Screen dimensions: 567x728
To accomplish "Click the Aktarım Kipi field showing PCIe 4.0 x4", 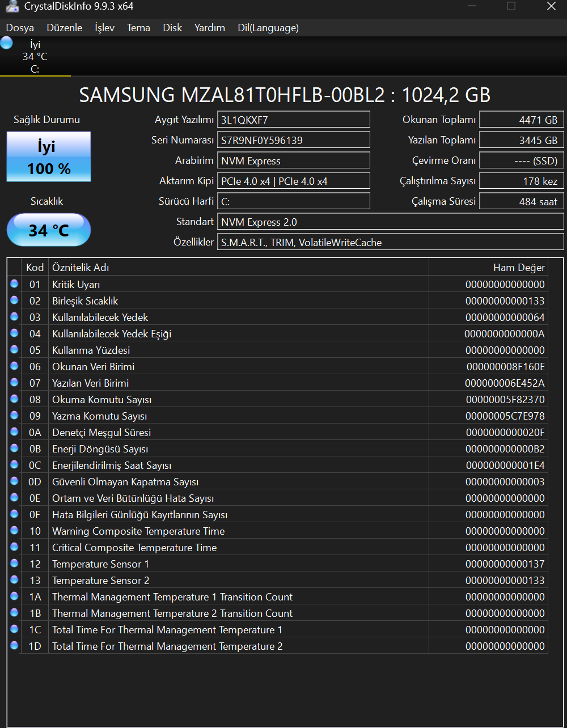I will [294, 181].
